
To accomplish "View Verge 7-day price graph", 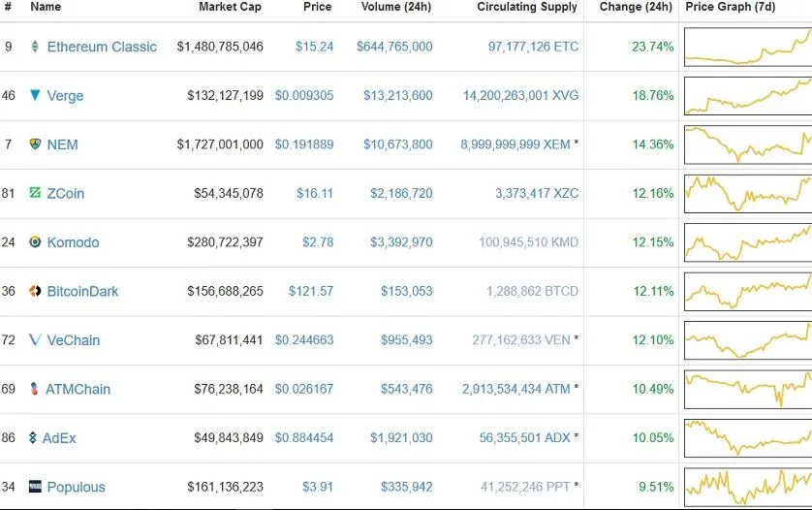I will (x=748, y=95).
